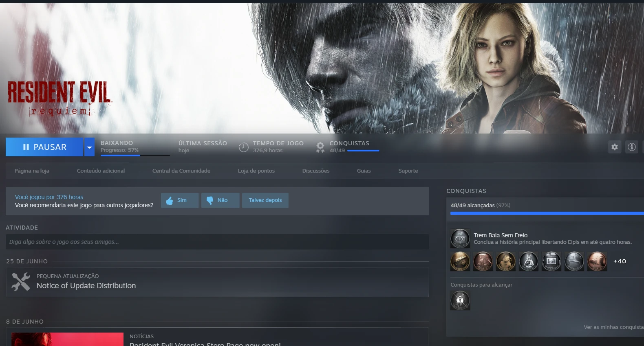Open the Suporte link
The height and width of the screenshot is (346, 644).
tap(408, 171)
